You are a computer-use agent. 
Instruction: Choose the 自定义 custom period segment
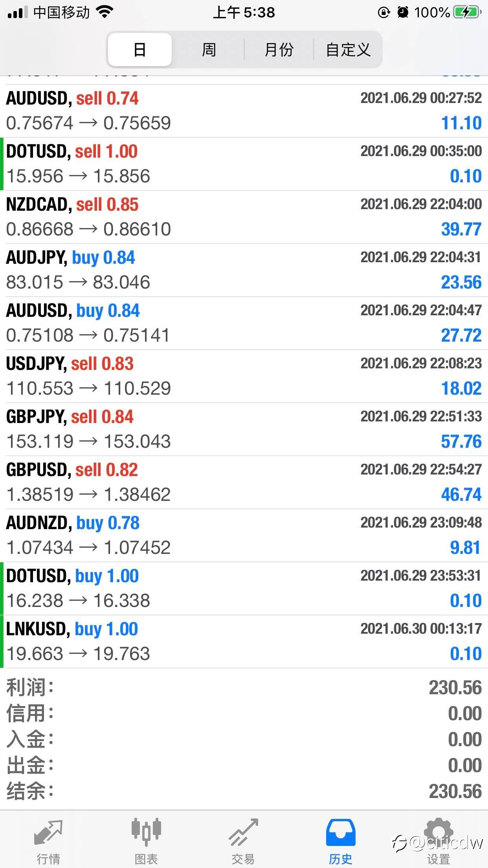click(x=348, y=50)
